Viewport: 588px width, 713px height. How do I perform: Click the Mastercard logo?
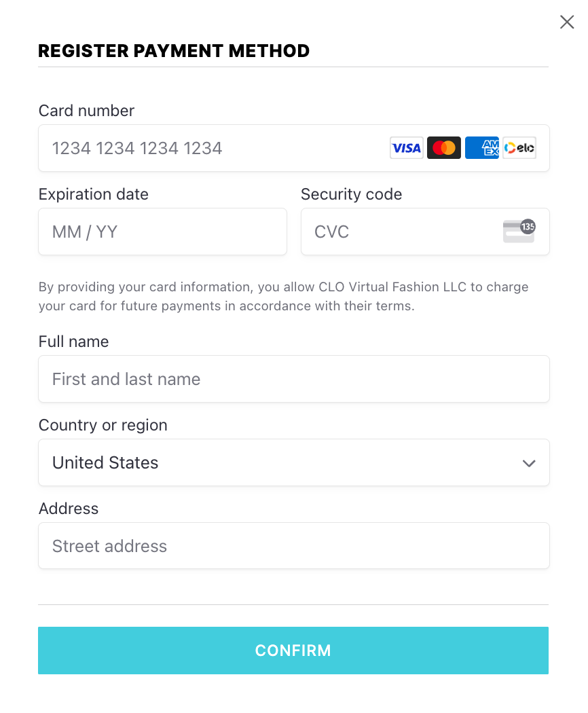444,148
